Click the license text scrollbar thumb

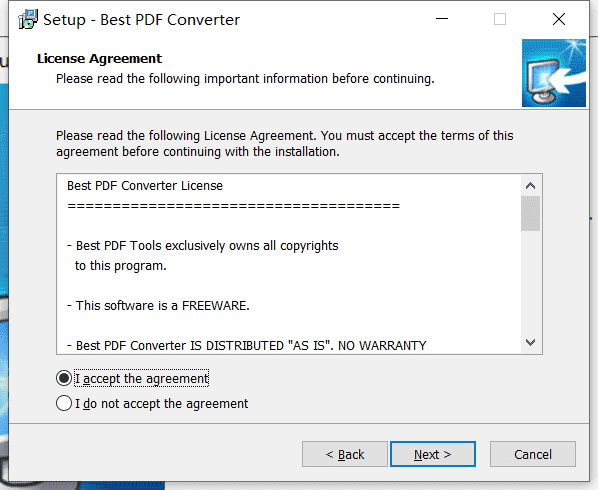[x=530, y=214]
